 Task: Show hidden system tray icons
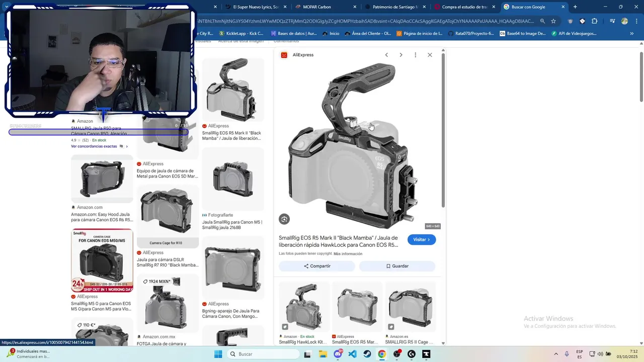pyautogui.click(x=556, y=354)
